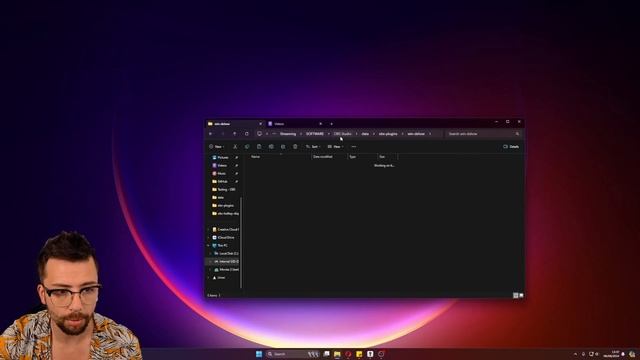Click the Delete trash icon in toolbar
The image size is (640, 360).
295,147
